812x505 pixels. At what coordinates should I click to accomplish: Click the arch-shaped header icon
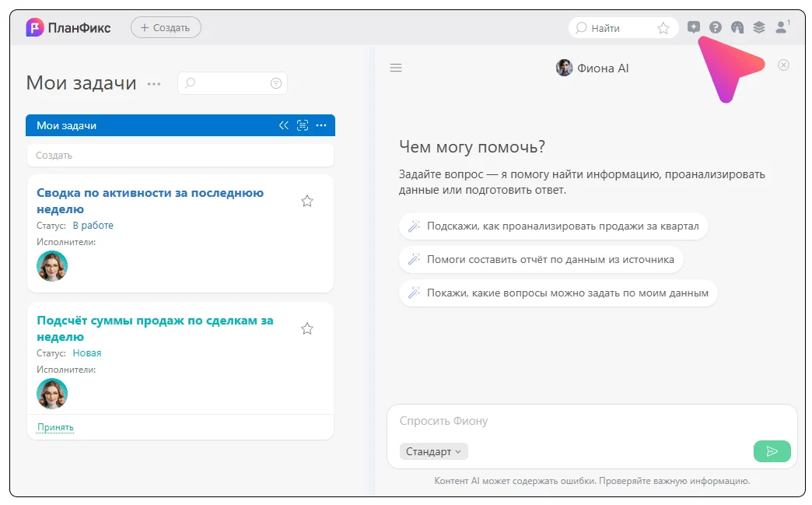pos(737,27)
